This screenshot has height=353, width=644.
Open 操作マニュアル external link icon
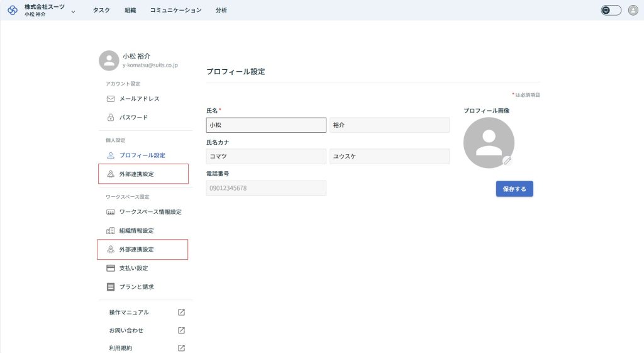(x=181, y=312)
